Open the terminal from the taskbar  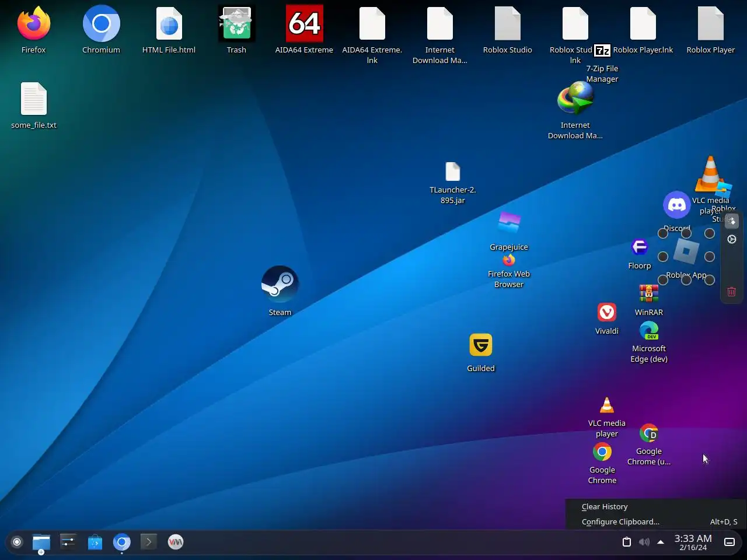149,542
